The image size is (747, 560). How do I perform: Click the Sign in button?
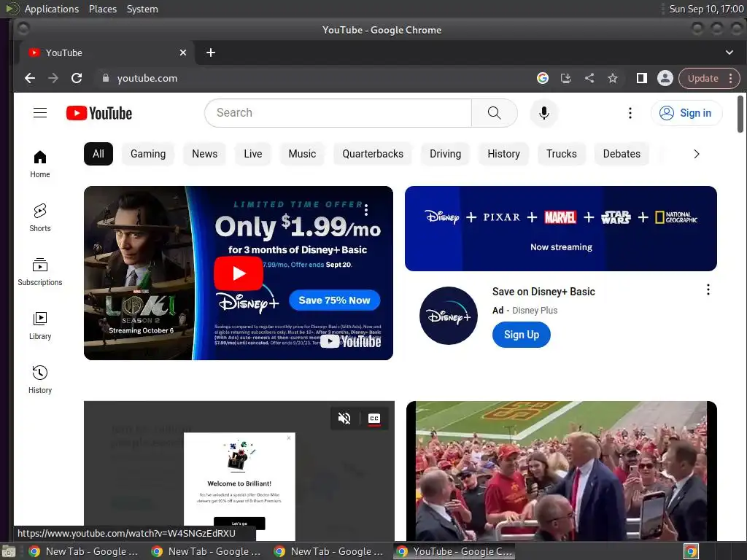click(686, 113)
